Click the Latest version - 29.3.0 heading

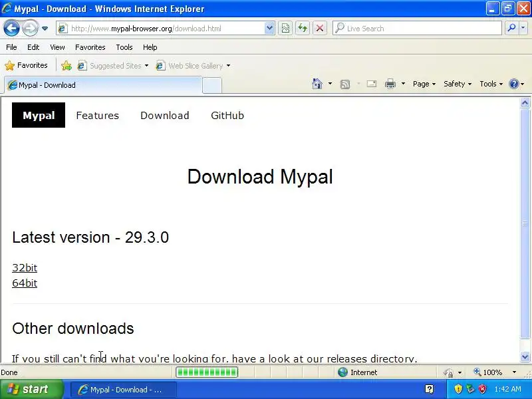coord(90,237)
